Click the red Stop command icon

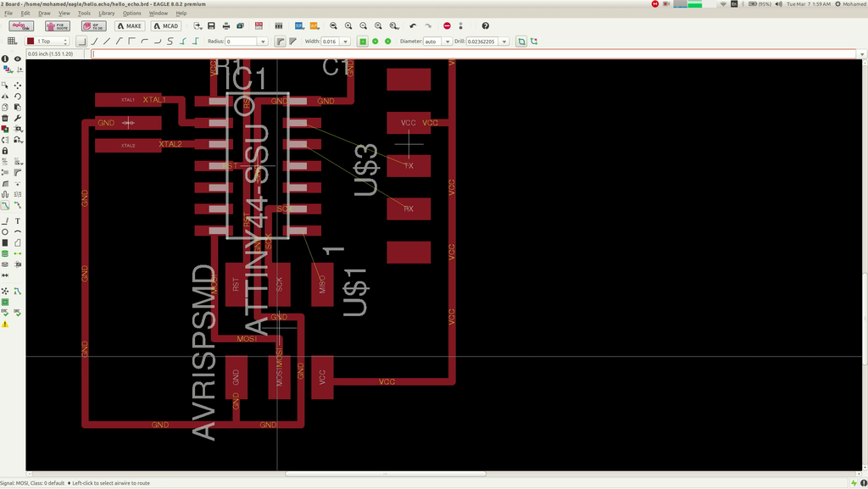point(448,26)
